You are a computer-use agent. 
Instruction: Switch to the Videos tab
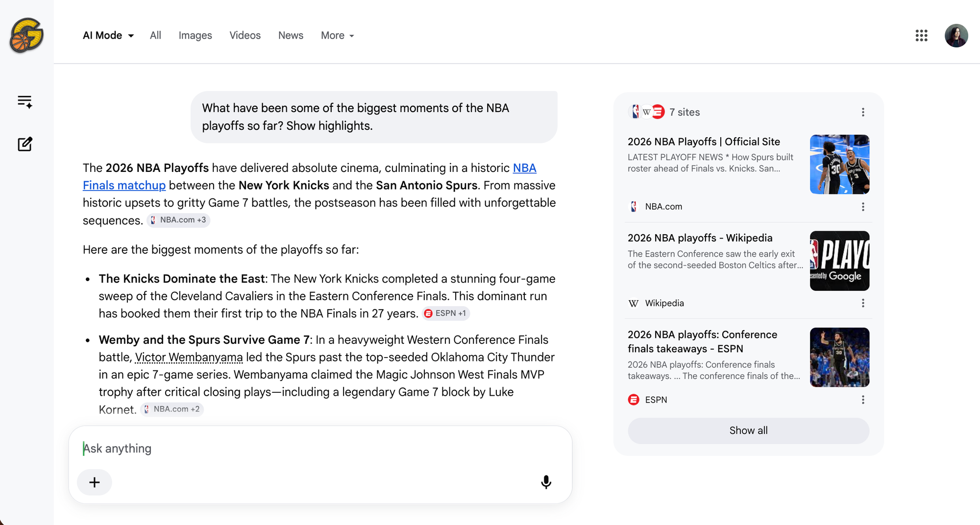[245, 35]
